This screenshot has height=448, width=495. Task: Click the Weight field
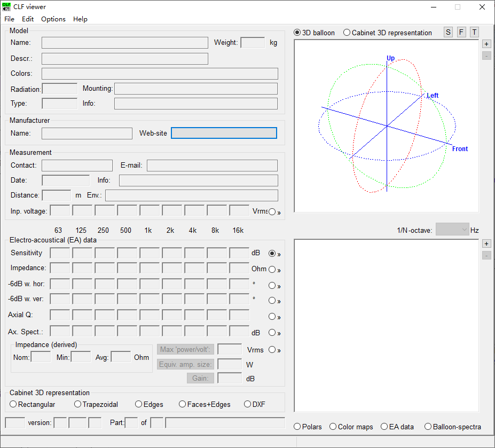(x=253, y=43)
